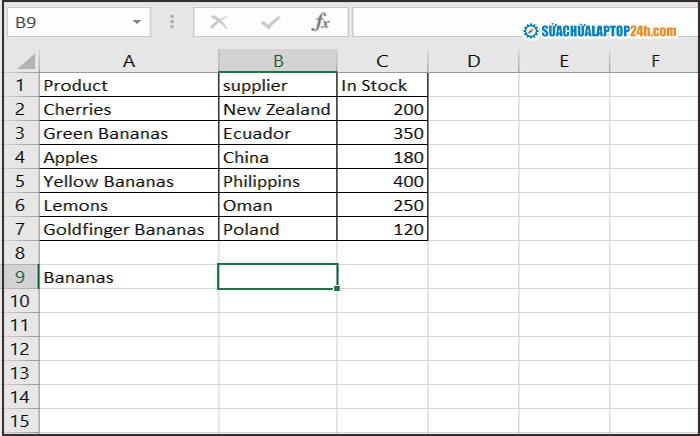700x436 pixels.
Task: Click cell A9 containing Bananas
Action: 129,277
